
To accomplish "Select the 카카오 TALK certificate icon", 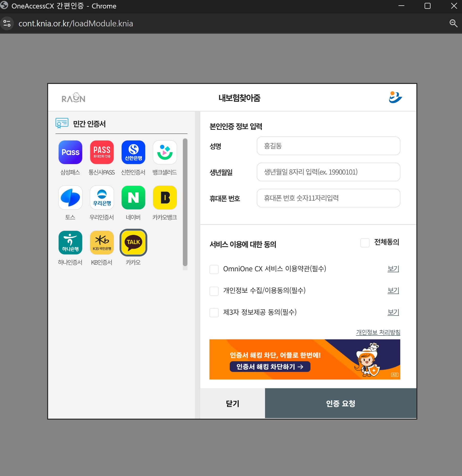I will pyautogui.click(x=133, y=242).
